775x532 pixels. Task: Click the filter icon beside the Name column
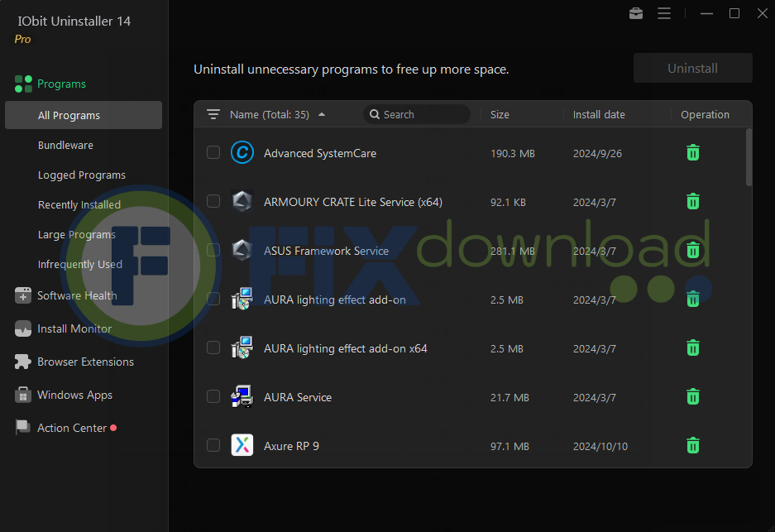tap(213, 115)
